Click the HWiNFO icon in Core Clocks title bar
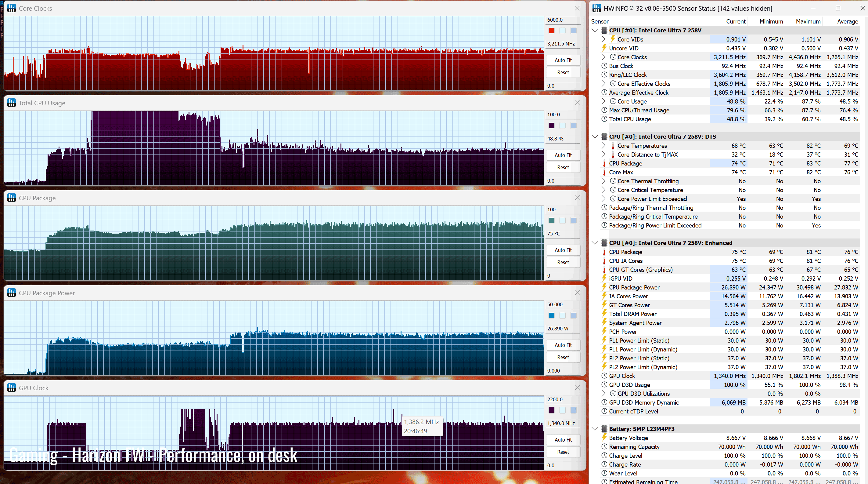Viewport: 868px width, 484px height. point(12,8)
